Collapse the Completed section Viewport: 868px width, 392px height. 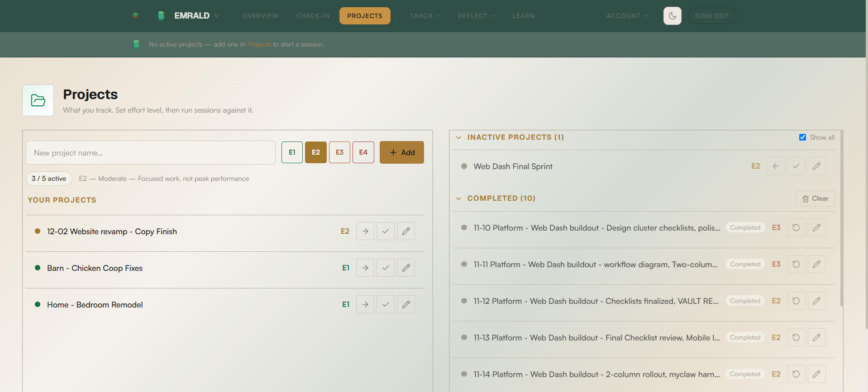pos(458,198)
